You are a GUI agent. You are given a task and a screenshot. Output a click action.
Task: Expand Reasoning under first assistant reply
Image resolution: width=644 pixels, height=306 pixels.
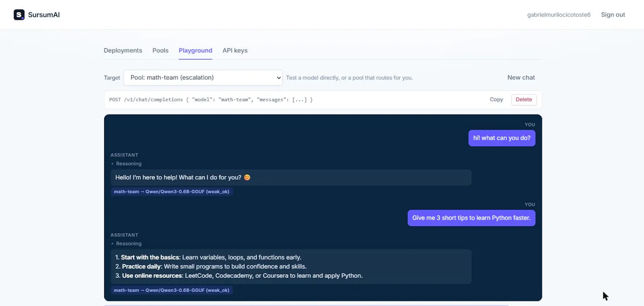pos(126,164)
